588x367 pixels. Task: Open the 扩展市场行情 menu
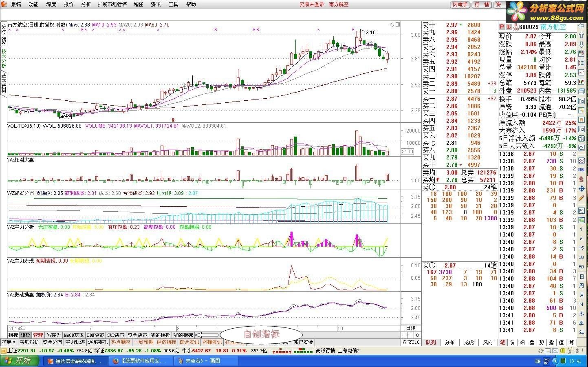pyautogui.click(x=112, y=4)
